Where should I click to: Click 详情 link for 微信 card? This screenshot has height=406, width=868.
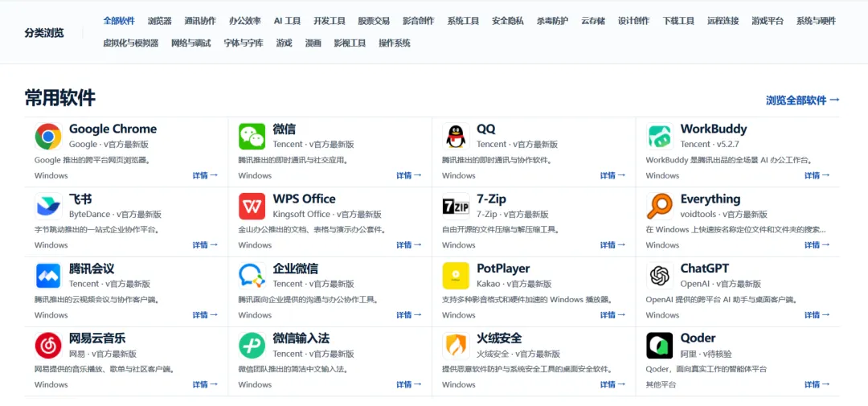click(409, 175)
